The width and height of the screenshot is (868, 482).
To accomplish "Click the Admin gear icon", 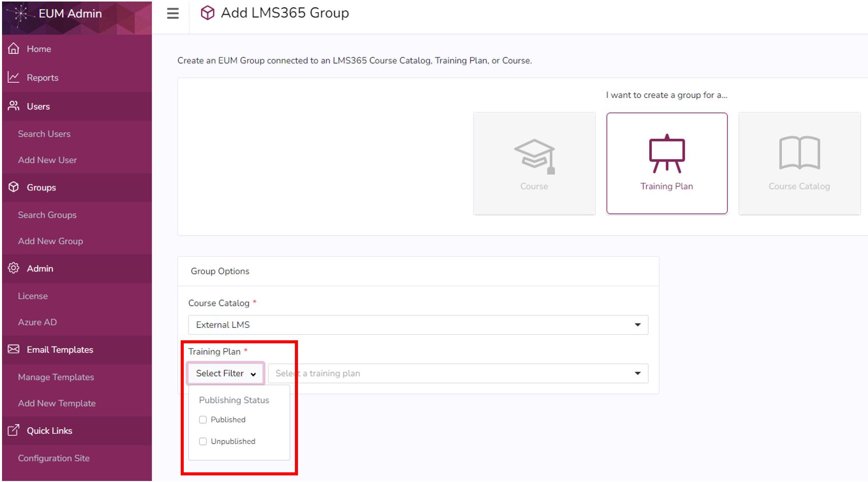I will click(x=14, y=268).
